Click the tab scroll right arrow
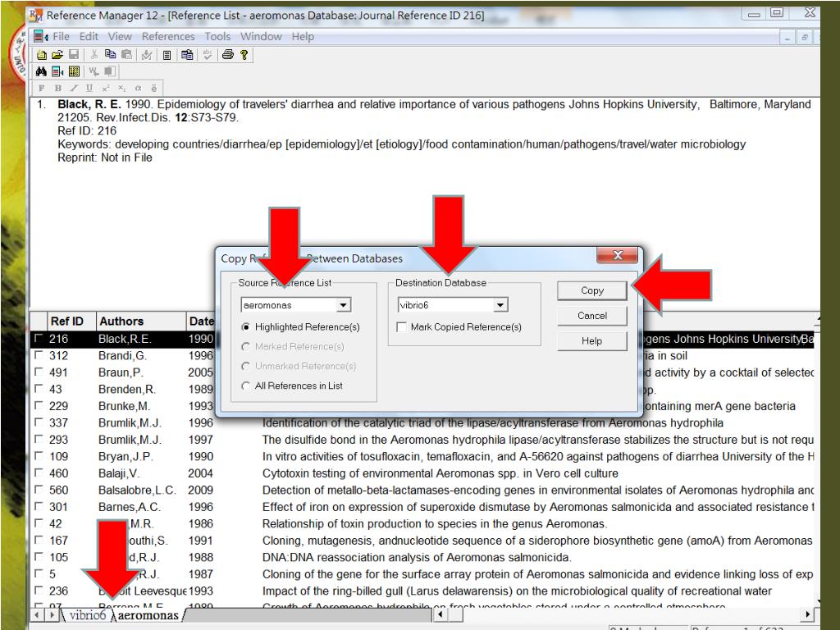Viewport: 840px width, 630px height. pyautogui.click(x=51, y=614)
